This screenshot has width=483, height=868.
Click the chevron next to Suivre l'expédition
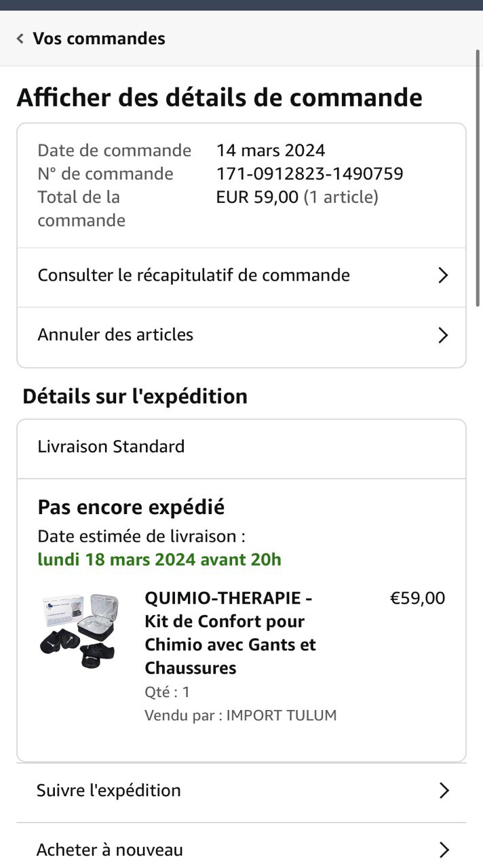(x=444, y=791)
